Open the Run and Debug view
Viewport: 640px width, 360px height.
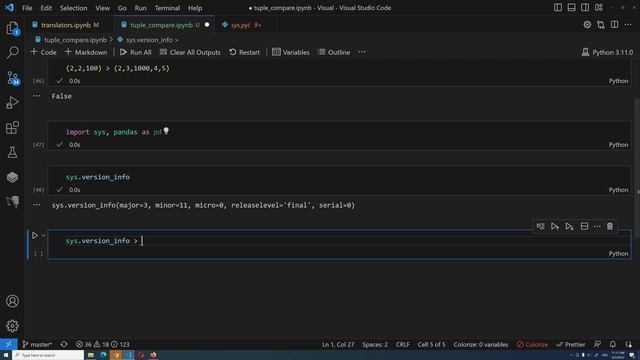pos(12,102)
